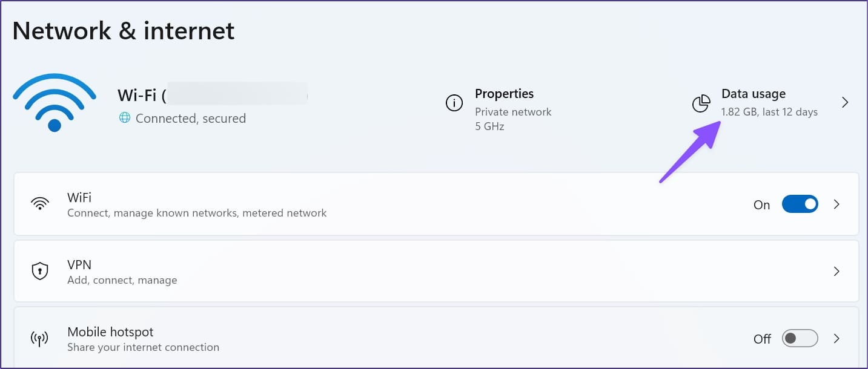Image resolution: width=868 pixels, height=369 pixels.
Task: Click the VPN shield icon
Action: pyautogui.click(x=40, y=271)
